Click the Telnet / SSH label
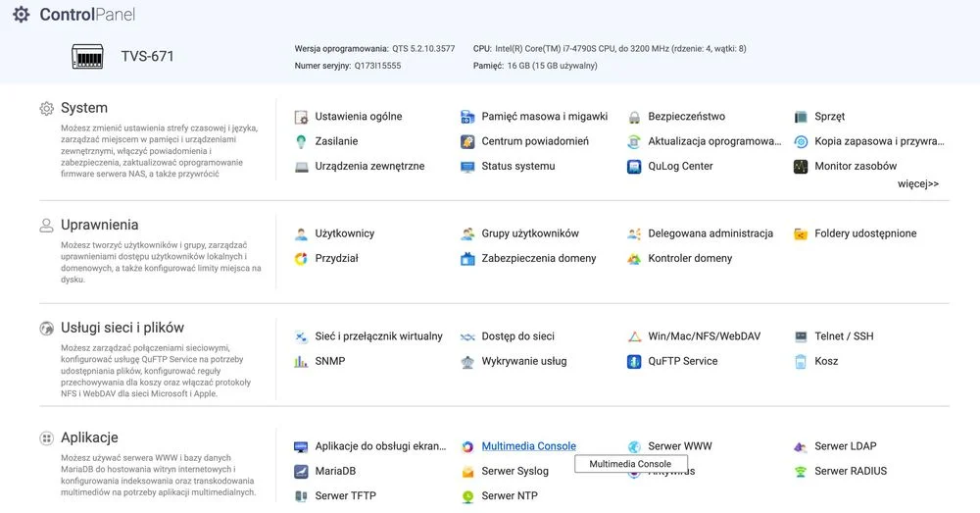The image size is (980, 513). 844,336
